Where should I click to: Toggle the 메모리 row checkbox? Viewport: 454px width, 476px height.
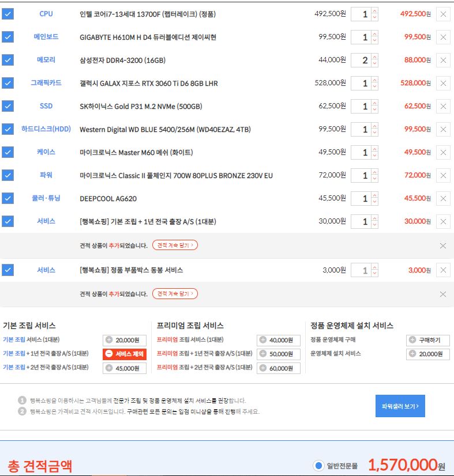pyautogui.click(x=7, y=60)
